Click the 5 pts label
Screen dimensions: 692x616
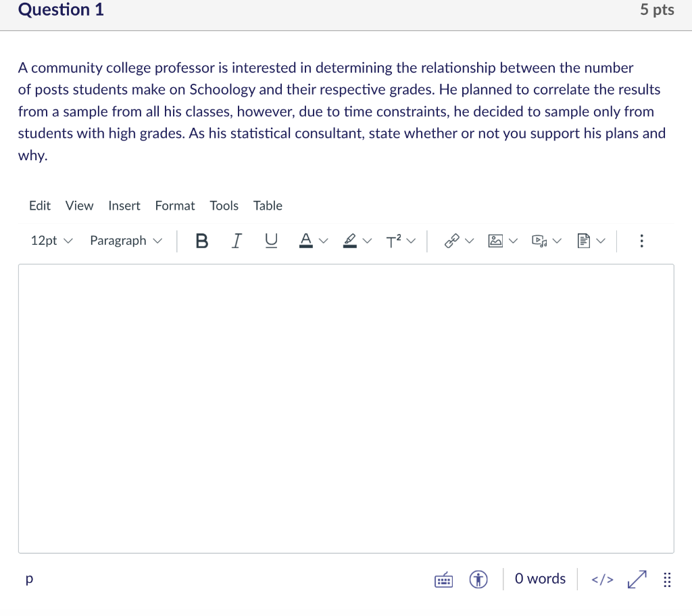[x=657, y=9]
